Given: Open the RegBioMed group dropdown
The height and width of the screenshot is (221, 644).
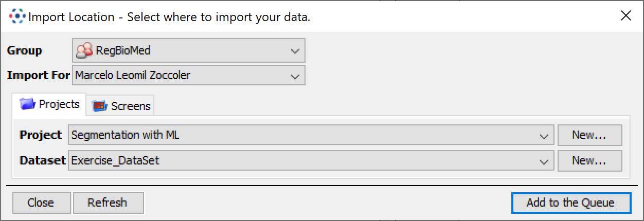Looking at the screenshot, I should [x=189, y=50].
